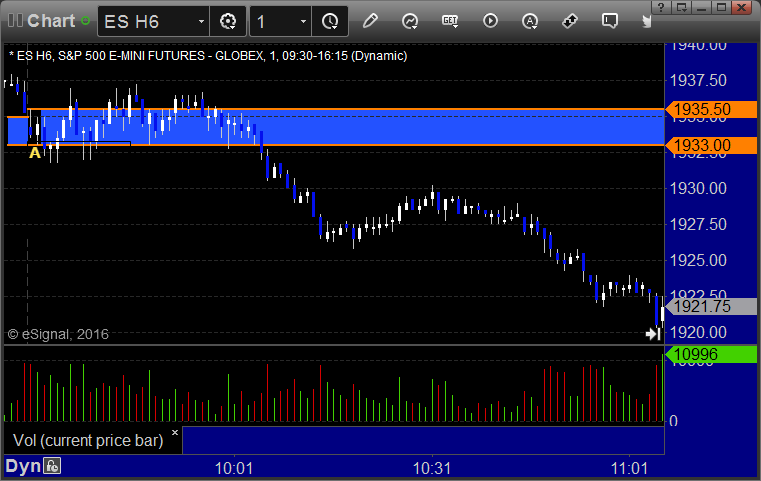This screenshot has width=761, height=481.
Task: Click the 1937.50 price axis label
Action: [x=698, y=80]
